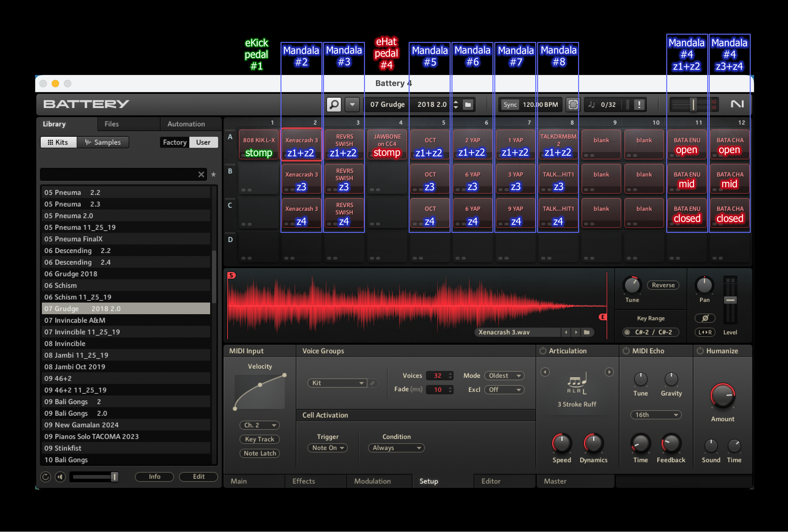Viewport: 788px width, 532px height.
Task: Click the magnifier search icon in header
Action: [334, 104]
